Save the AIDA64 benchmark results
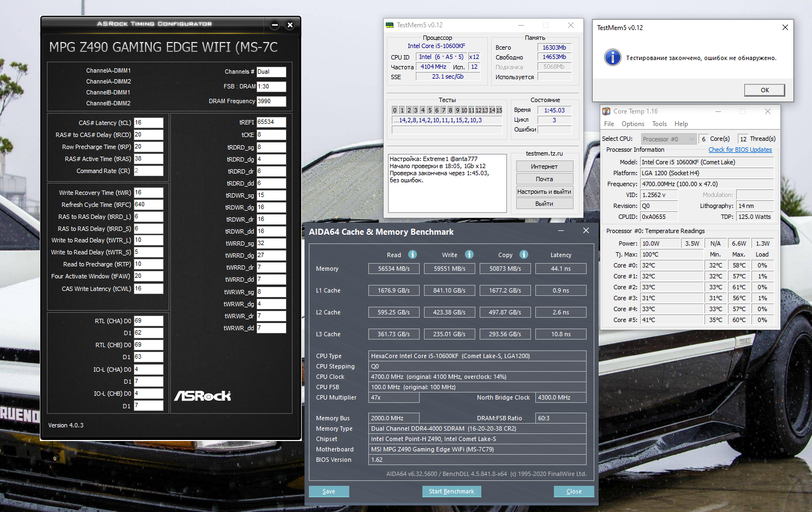Viewport: 812px width, 512px height. pos(329,491)
